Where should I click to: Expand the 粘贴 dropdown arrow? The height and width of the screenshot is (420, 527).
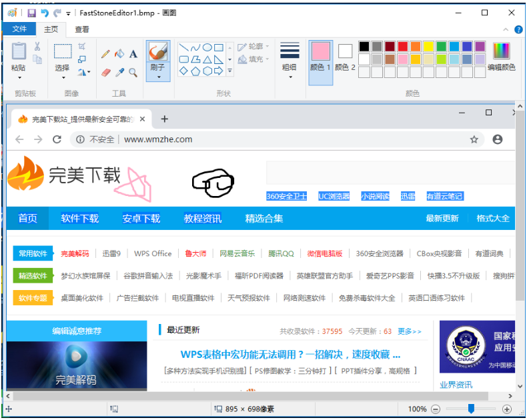[x=19, y=77]
